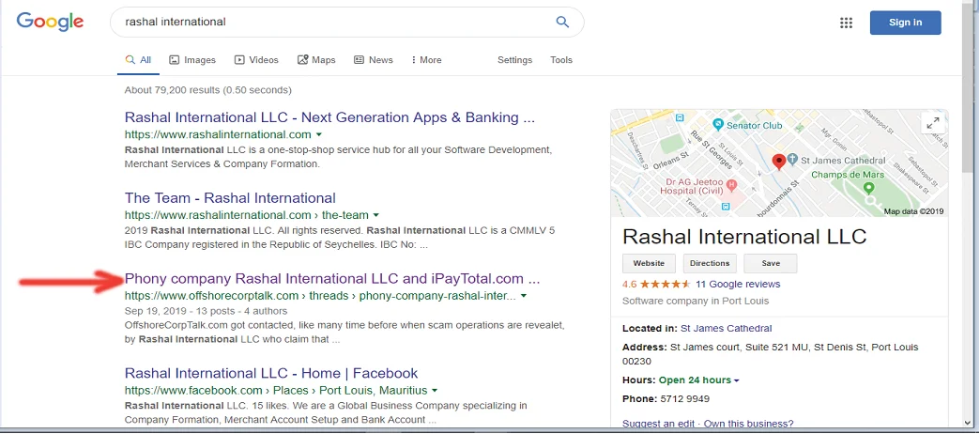Open the Google apps grid icon
The image size is (980, 434).
tap(847, 23)
